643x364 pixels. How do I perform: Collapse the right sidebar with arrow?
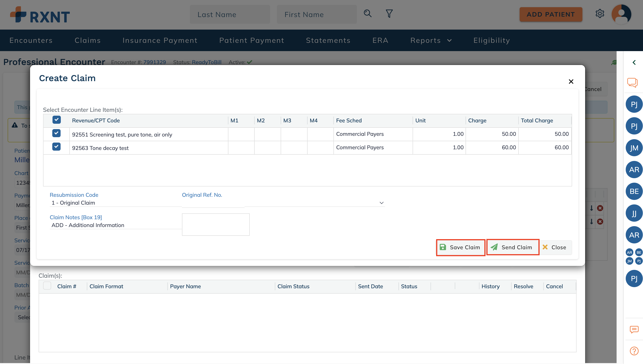pos(634,62)
